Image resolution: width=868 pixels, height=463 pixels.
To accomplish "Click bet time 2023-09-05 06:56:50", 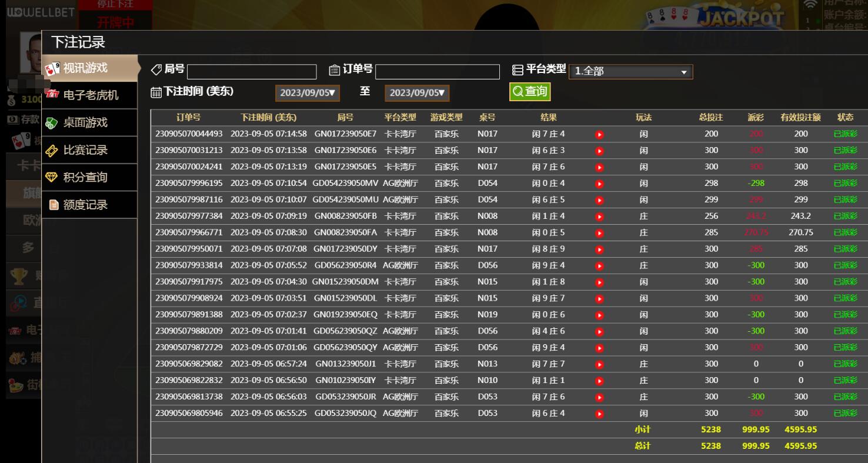I will 268,381.
